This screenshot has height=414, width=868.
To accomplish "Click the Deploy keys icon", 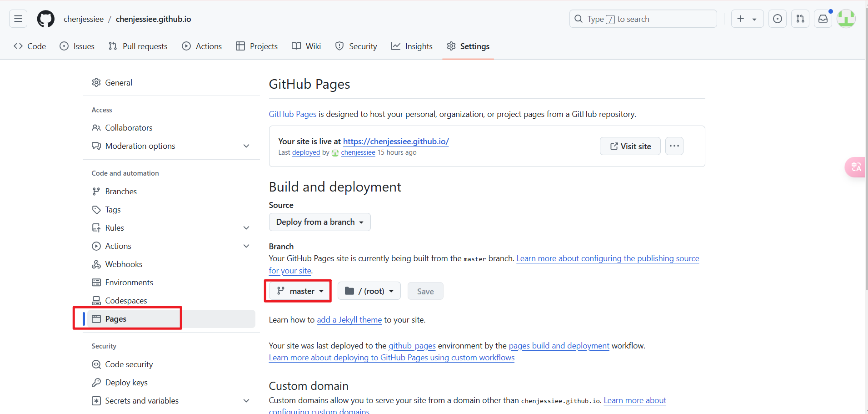I will pyautogui.click(x=96, y=382).
